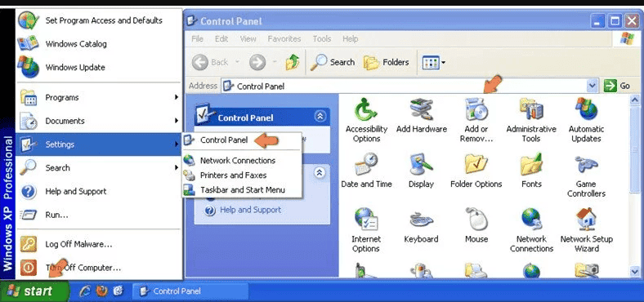The width and height of the screenshot is (644, 302).
Task: Open Date and Time icon
Action: coord(366,171)
